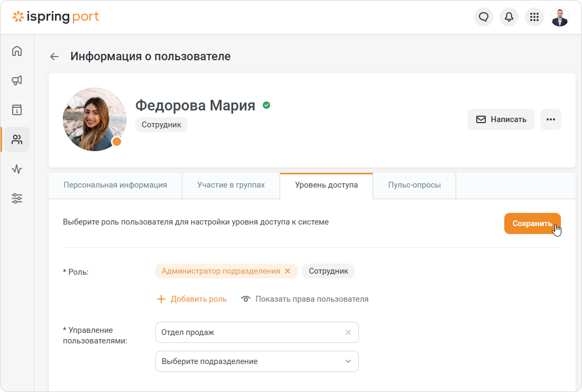Click the Администратор подразделения role tag
Image resolution: width=582 pixels, height=392 pixels.
(x=221, y=271)
